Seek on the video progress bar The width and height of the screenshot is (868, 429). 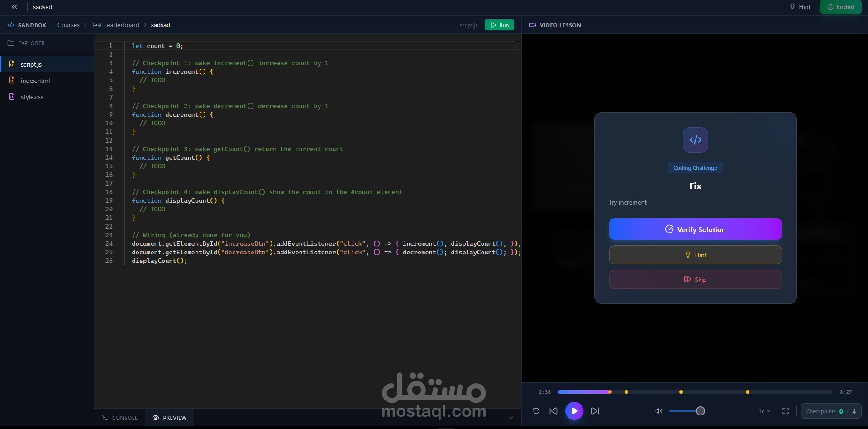click(695, 392)
